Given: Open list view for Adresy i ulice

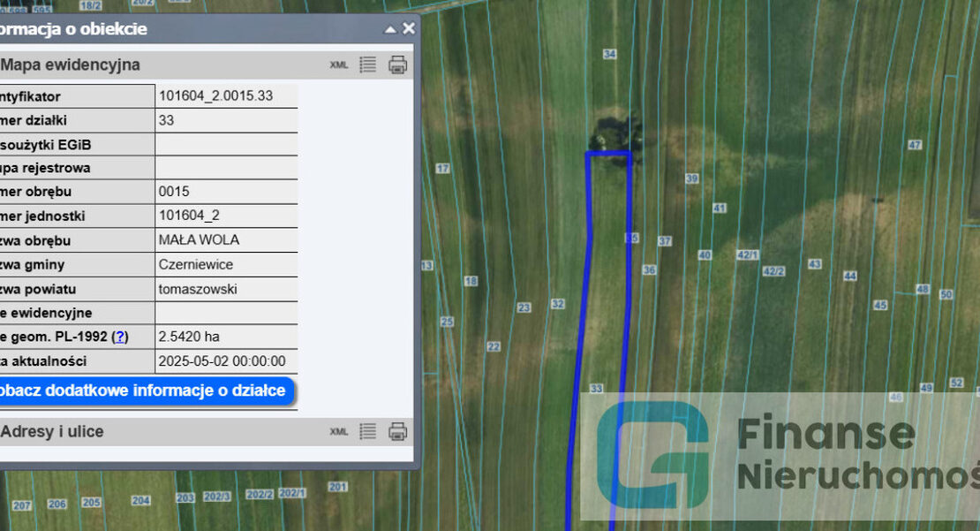Looking at the screenshot, I should coord(368,431).
